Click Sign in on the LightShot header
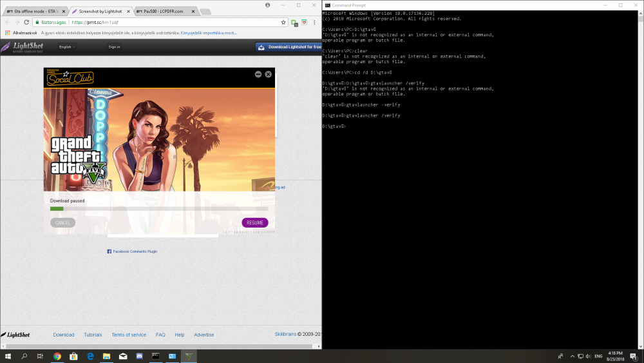The image size is (644, 363). coord(114,47)
